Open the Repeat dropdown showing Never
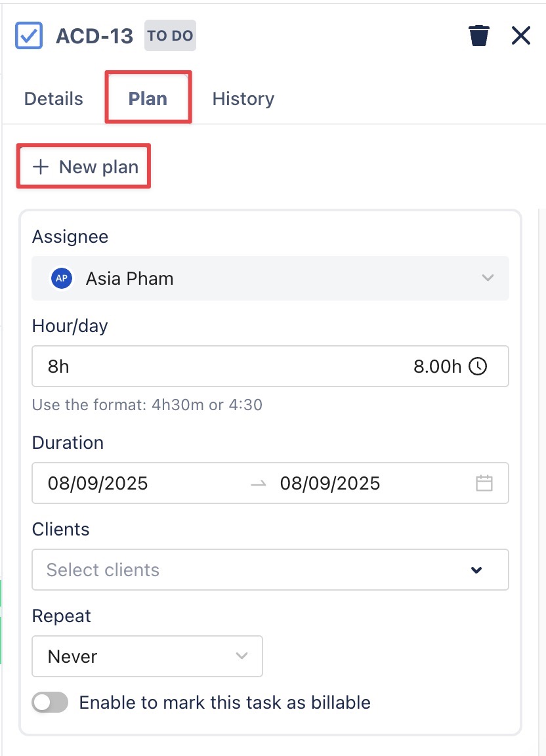Viewport: 546px width, 756px height. (147, 656)
